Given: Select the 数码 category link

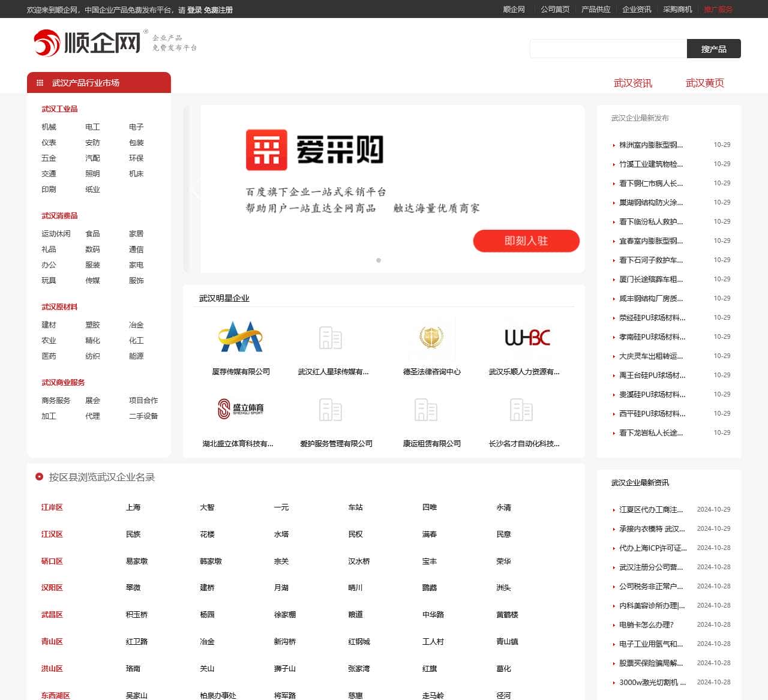Looking at the screenshot, I should (92, 250).
